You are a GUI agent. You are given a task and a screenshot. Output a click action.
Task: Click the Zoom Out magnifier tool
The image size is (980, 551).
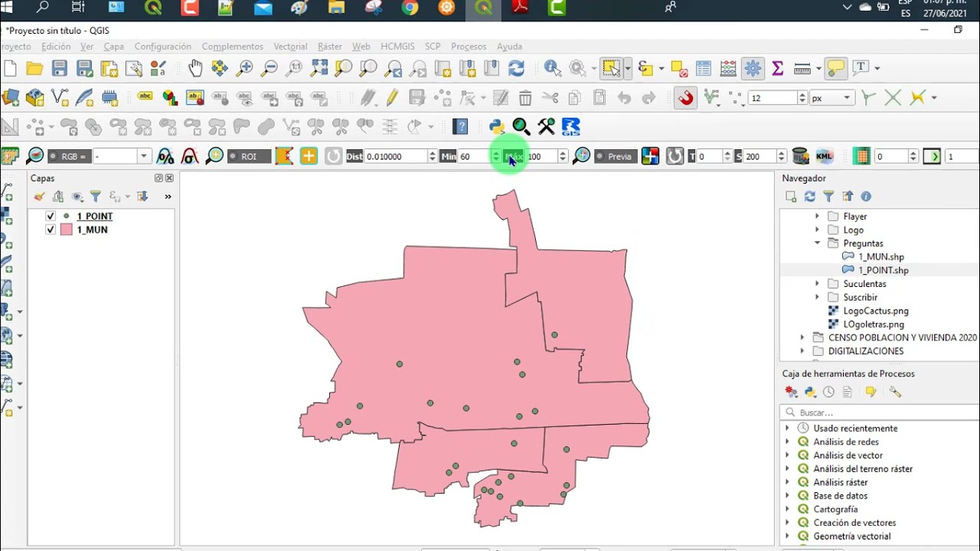pos(269,68)
